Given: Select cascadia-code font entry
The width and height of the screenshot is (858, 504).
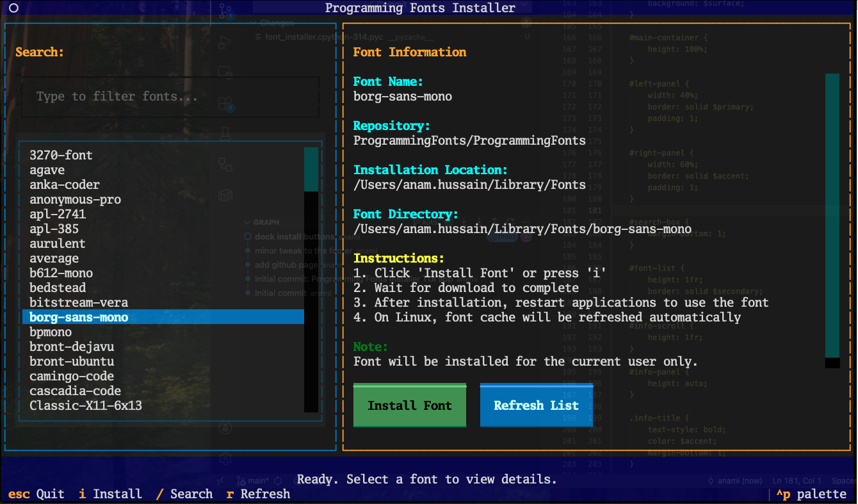Looking at the screenshot, I should [x=75, y=391].
